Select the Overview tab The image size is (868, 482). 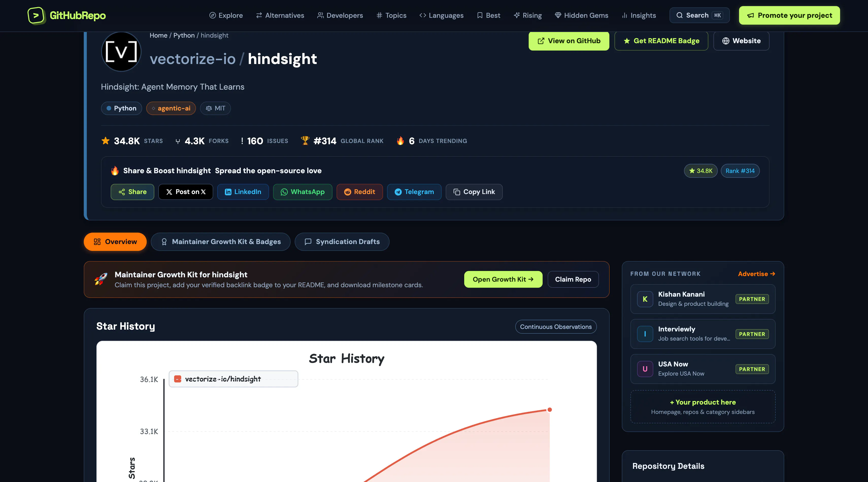point(115,242)
